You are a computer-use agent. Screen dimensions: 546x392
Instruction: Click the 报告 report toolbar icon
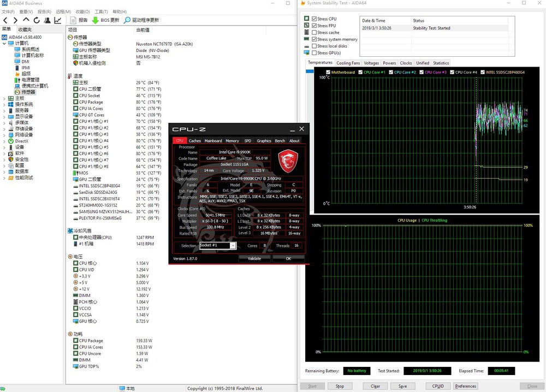click(x=73, y=20)
